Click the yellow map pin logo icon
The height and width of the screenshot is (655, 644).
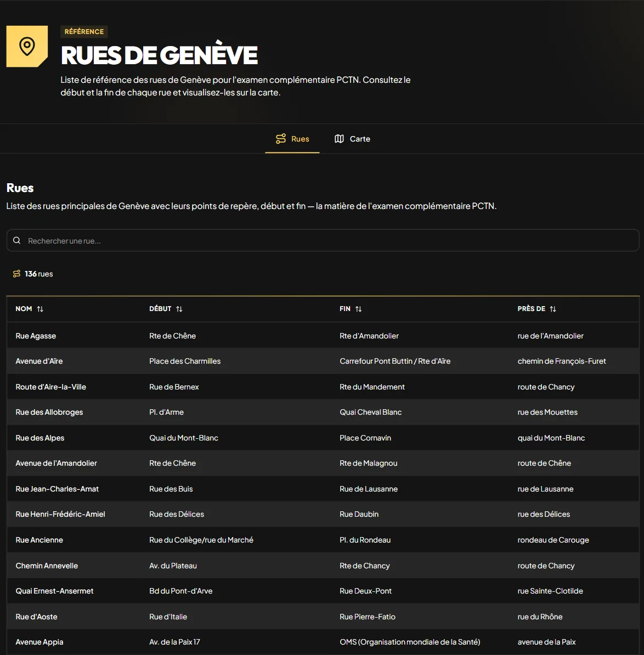tap(27, 47)
